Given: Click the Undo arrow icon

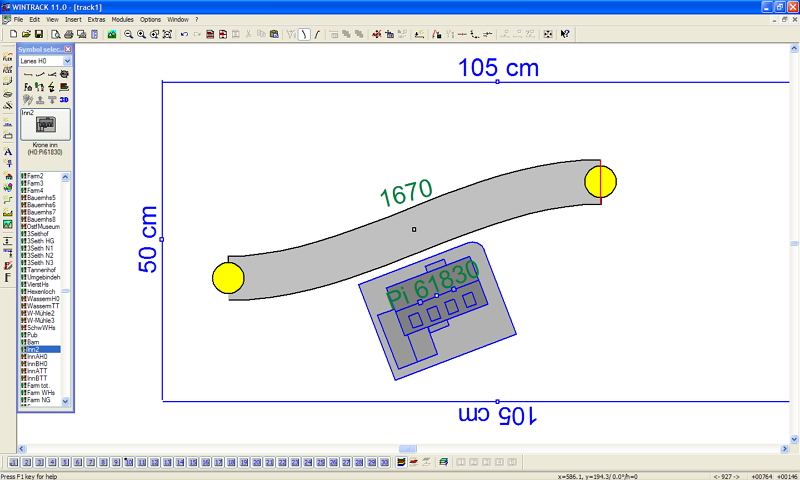Looking at the screenshot, I should coord(184,34).
